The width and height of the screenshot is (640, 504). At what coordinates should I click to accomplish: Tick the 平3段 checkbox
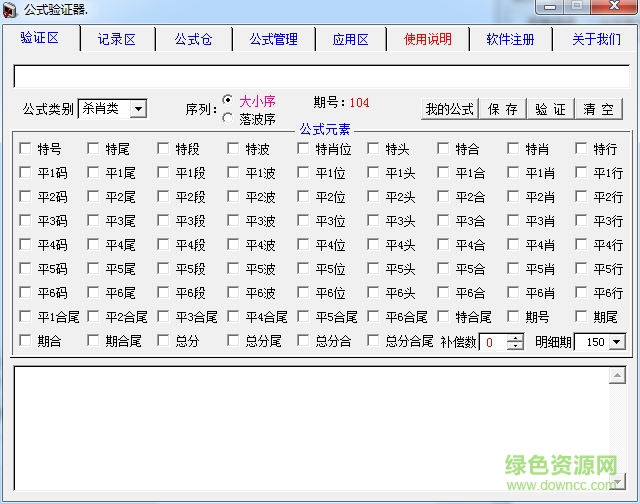163,221
